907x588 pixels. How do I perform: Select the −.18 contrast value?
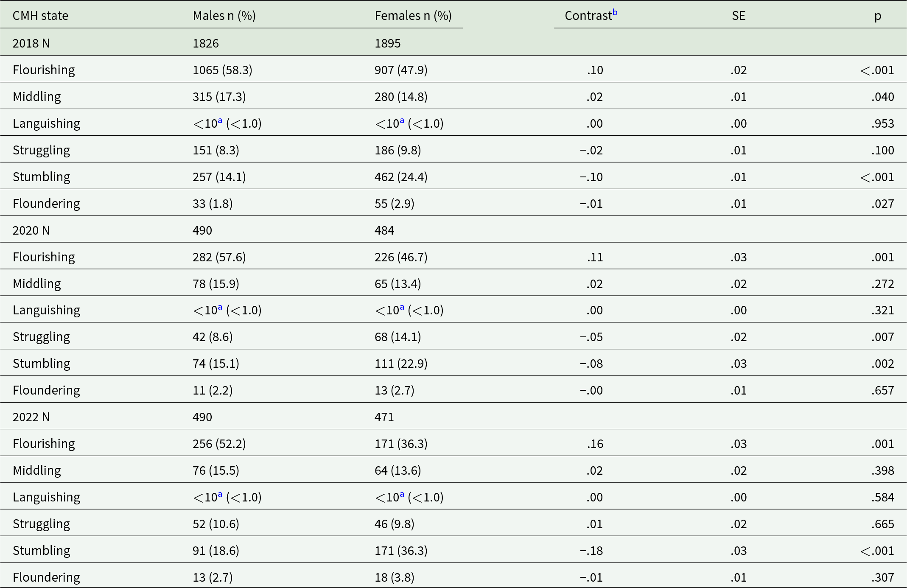pyautogui.click(x=591, y=551)
